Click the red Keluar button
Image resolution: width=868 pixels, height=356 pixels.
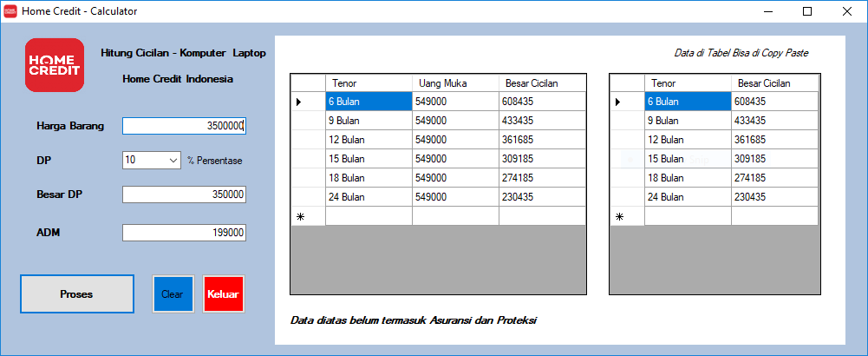click(x=223, y=293)
